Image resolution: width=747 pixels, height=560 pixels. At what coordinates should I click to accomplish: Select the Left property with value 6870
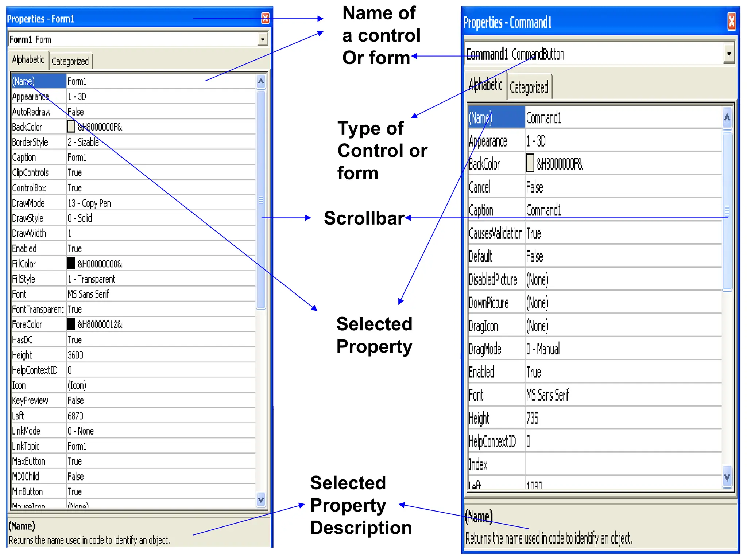pyautogui.click(x=133, y=416)
